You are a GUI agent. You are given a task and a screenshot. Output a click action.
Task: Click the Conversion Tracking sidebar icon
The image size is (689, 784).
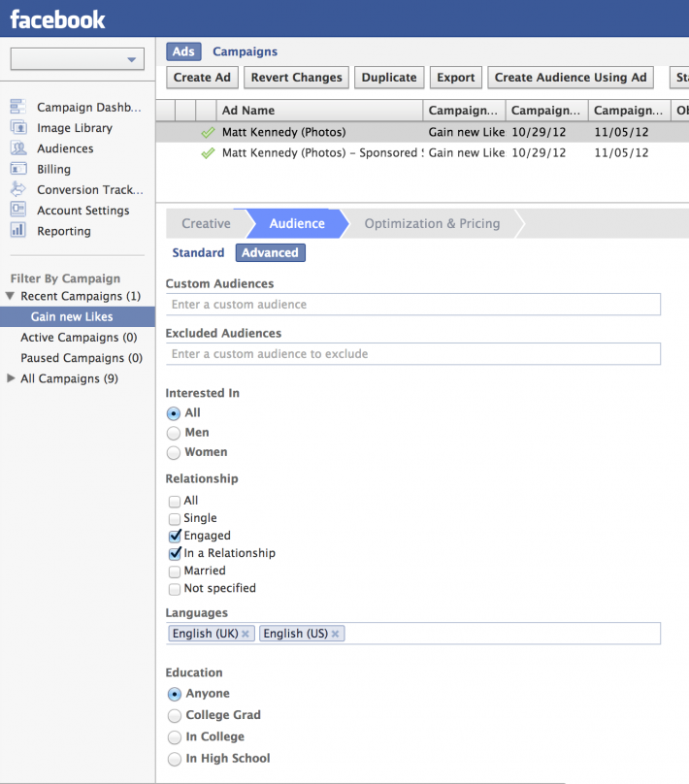pyautogui.click(x=18, y=189)
